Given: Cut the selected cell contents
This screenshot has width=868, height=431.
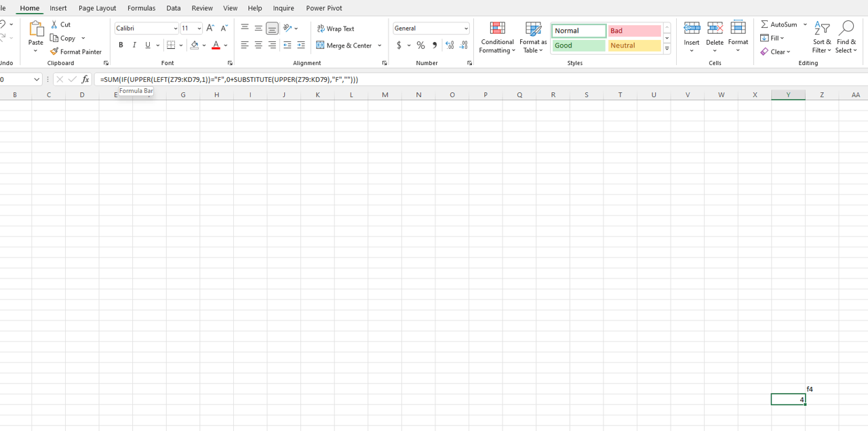Looking at the screenshot, I should coord(60,24).
